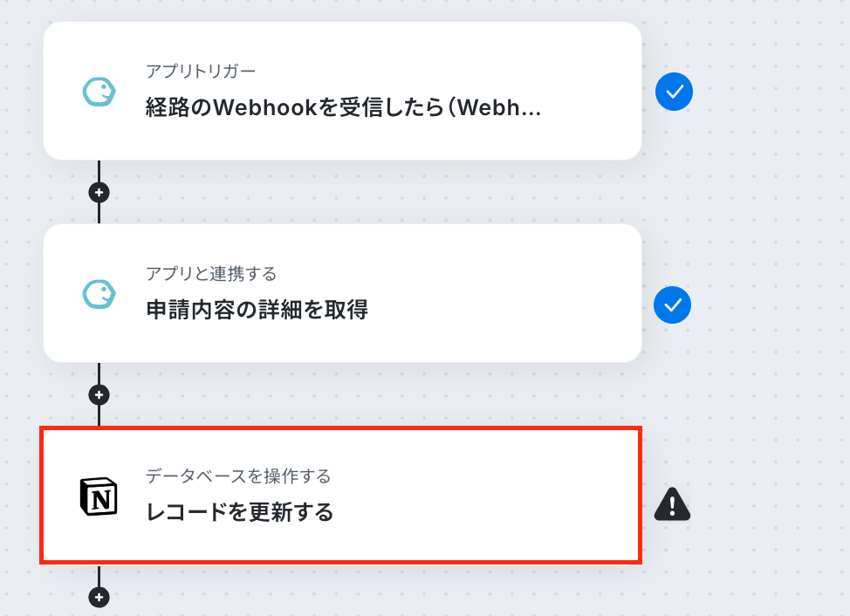
Task: Click the warning triangle beside レコードを更新する
Action: [672, 504]
